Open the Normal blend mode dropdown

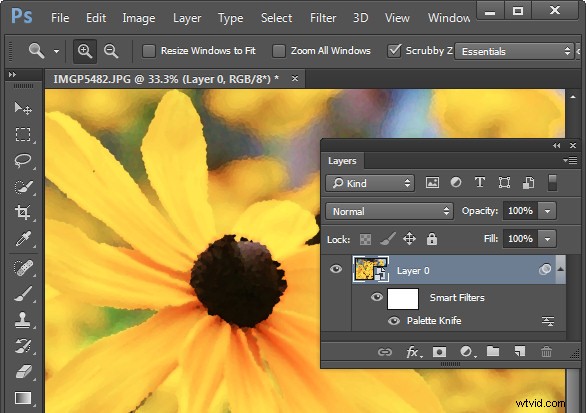(x=389, y=211)
